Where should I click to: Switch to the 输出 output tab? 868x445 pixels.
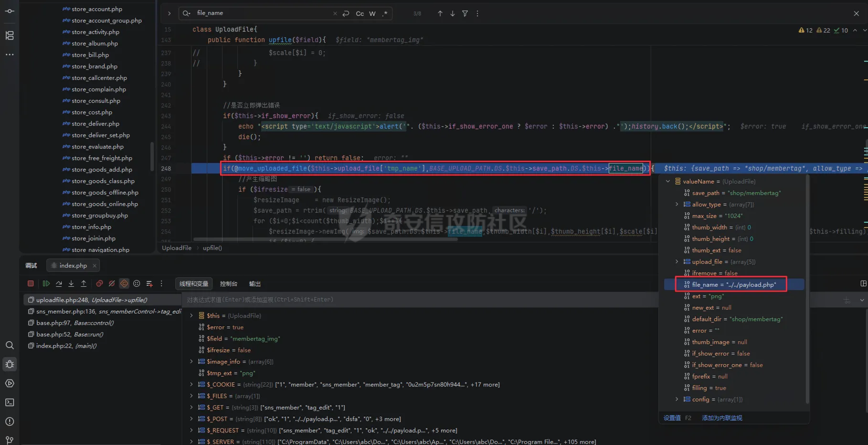point(254,284)
